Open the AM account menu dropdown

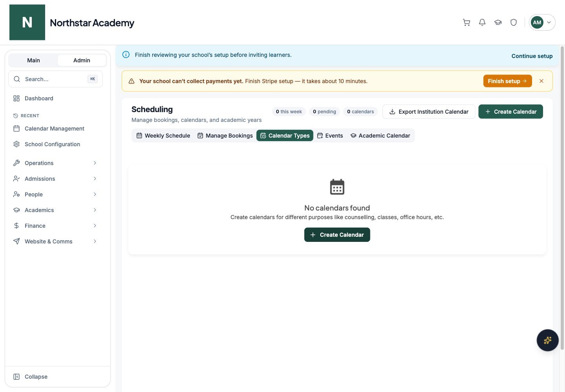(542, 22)
